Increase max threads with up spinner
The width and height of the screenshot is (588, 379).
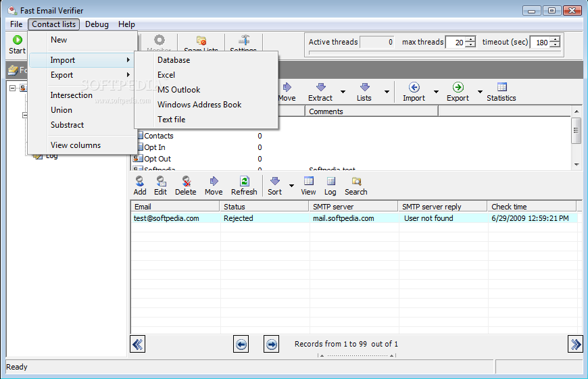tap(470, 39)
